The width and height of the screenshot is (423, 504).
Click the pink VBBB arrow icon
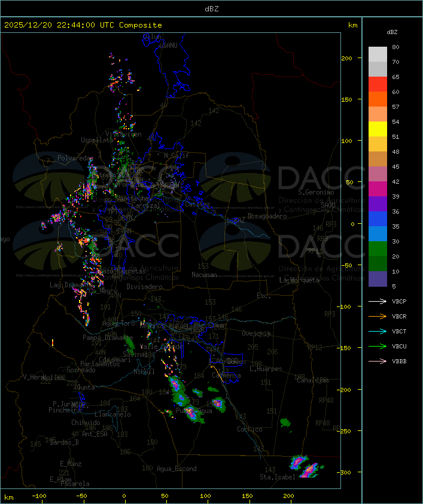point(378,361)
